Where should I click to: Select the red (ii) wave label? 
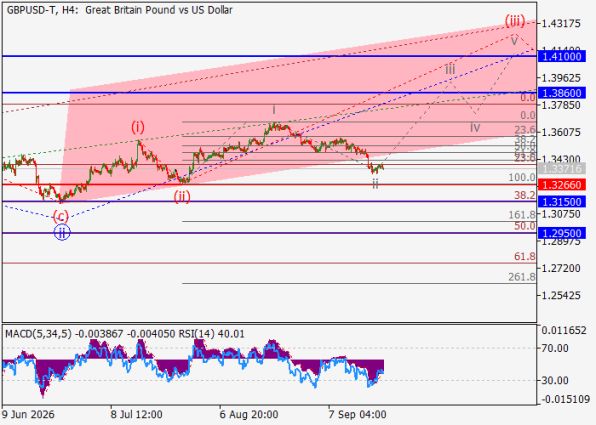click(182, 197)
